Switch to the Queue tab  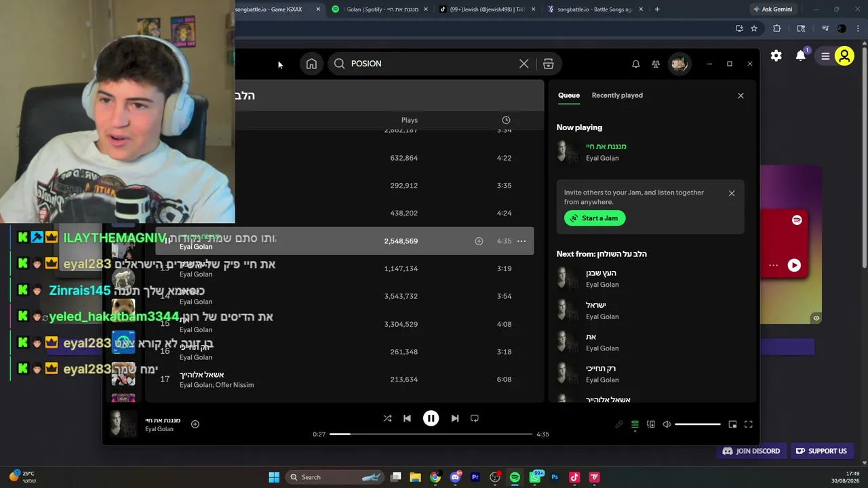pos(569,95)
